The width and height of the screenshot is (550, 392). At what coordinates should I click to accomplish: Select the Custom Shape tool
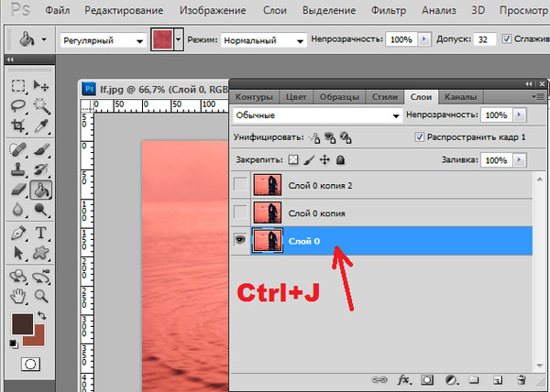point(41,253)
